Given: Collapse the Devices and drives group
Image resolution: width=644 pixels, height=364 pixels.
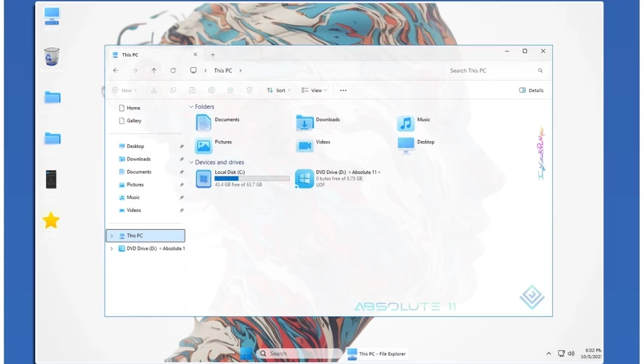Looking at the screenshot, I should coord(192,162).
